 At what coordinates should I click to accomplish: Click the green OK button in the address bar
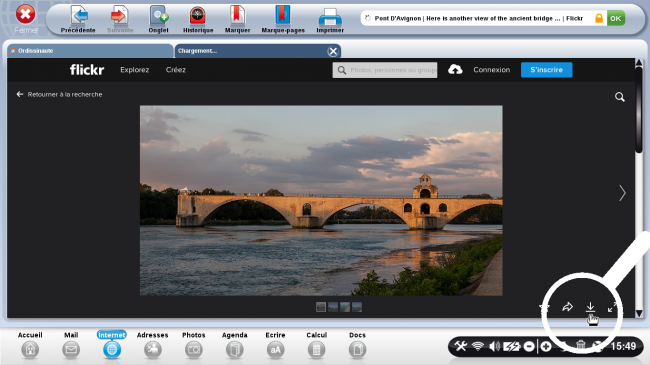coord(616,18)
